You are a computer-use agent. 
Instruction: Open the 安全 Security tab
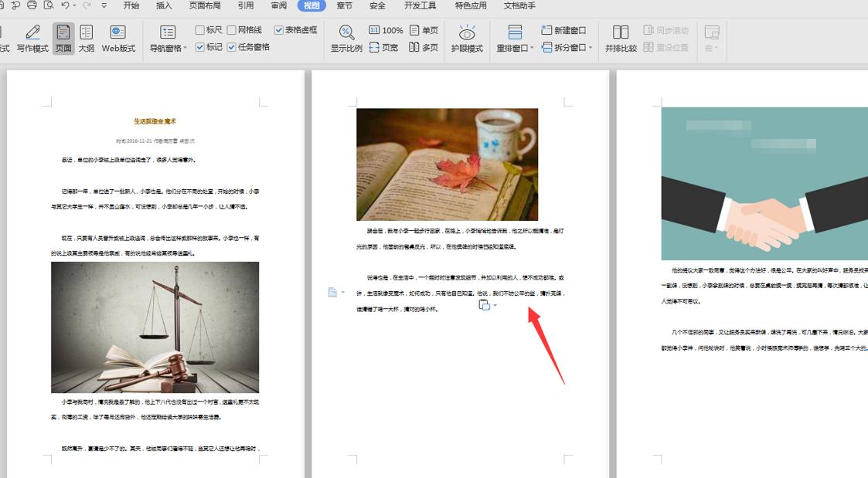[x=377, y=5]
